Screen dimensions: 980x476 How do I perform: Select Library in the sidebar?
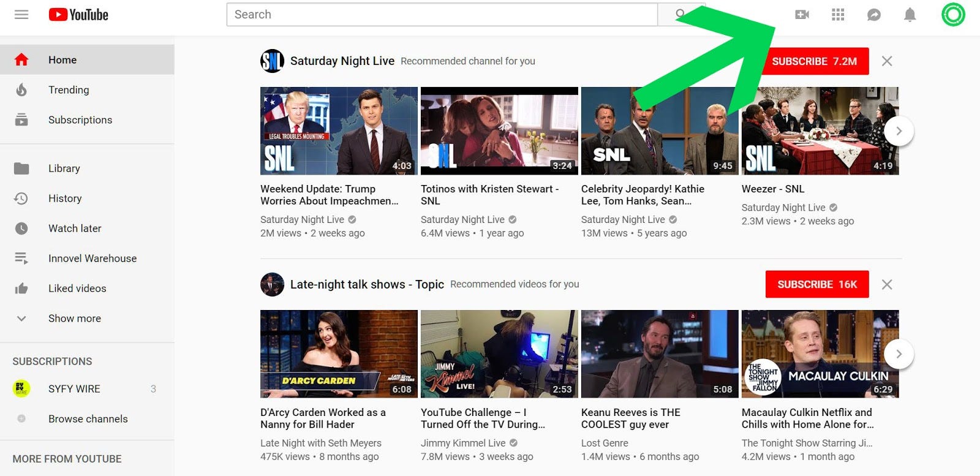pos(87,168)
